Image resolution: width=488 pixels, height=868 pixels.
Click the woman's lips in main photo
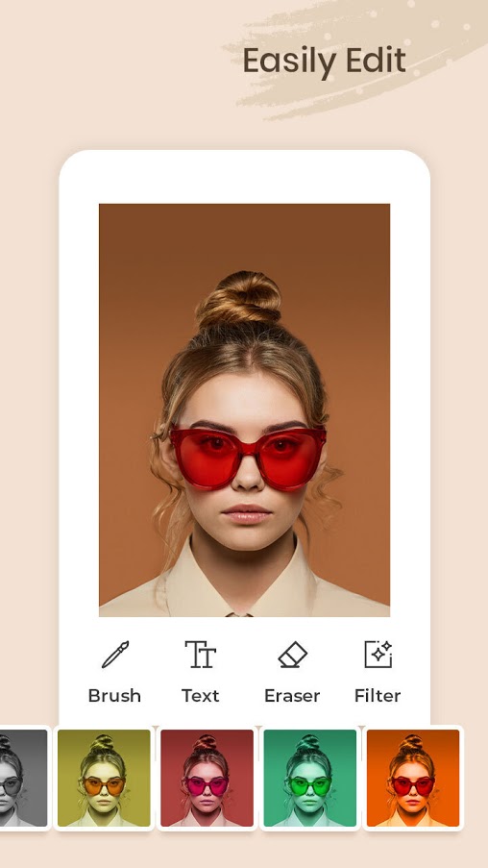click(247, 513)
